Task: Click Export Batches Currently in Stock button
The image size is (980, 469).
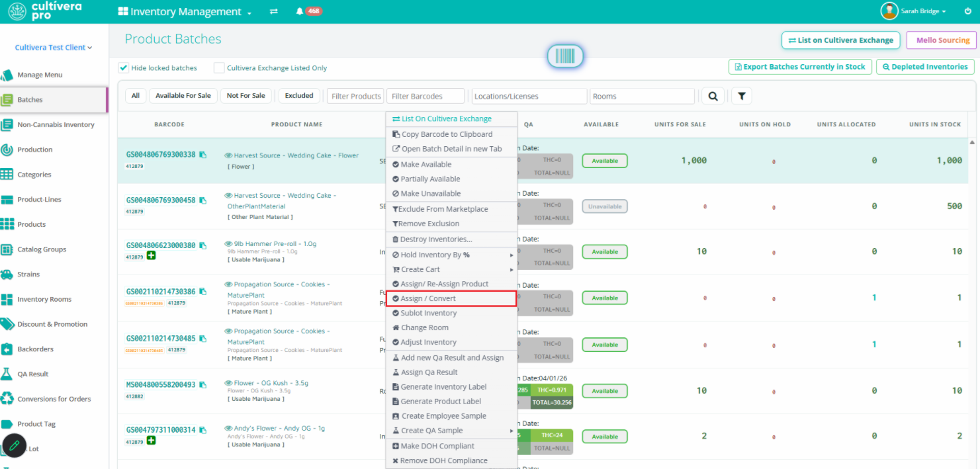Action: (799, 67)
